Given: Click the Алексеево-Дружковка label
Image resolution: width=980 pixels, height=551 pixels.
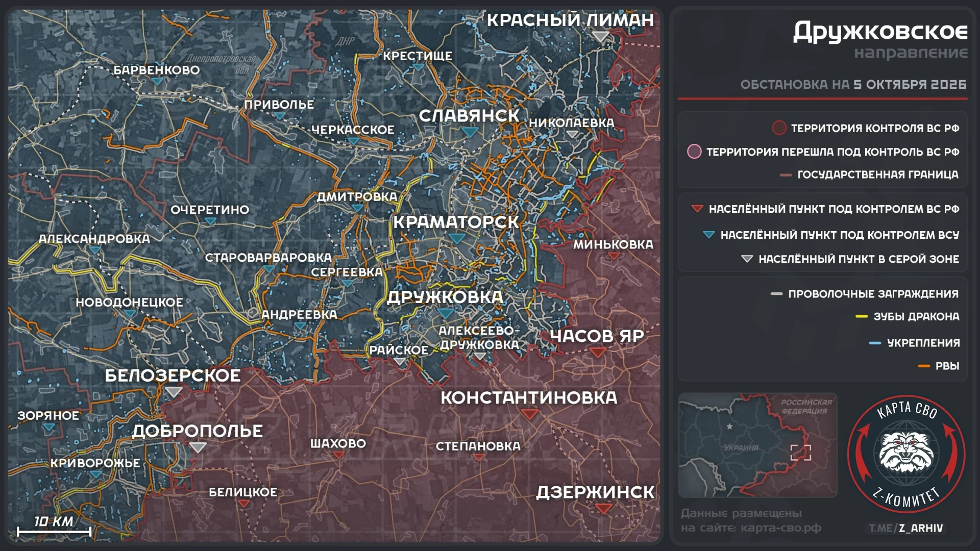Looking at the screenshot, I should [479, 338].
